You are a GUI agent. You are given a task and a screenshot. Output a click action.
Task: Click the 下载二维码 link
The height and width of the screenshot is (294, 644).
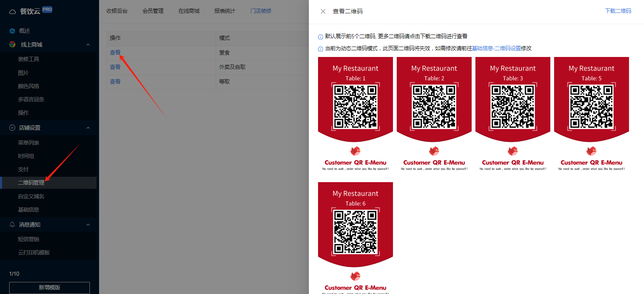tap(618, 11)
